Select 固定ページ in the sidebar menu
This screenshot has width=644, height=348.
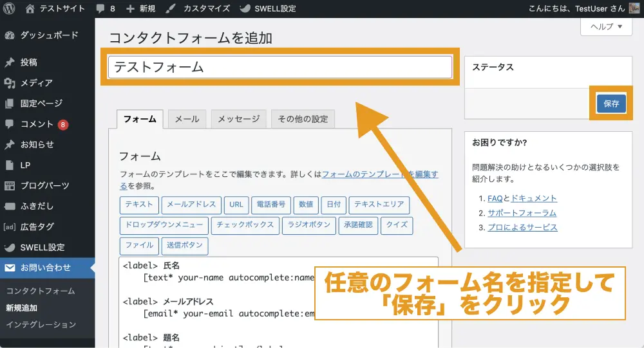click(41, 104)
